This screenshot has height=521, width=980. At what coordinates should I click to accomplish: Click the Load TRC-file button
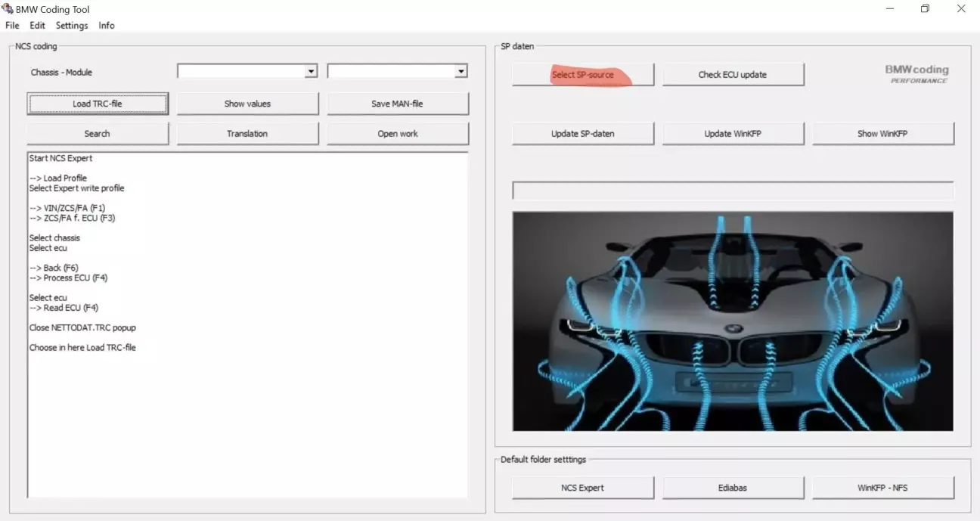coord(98,104)
